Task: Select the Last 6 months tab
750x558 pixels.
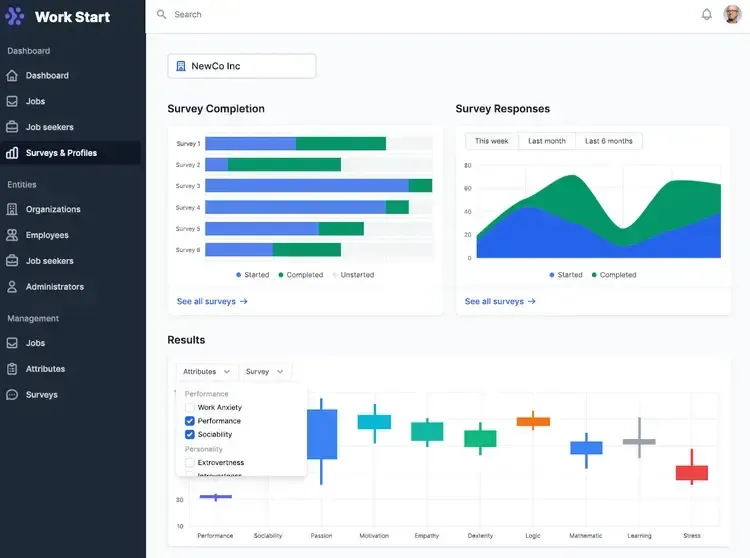Action: click(x=608, y=141)
